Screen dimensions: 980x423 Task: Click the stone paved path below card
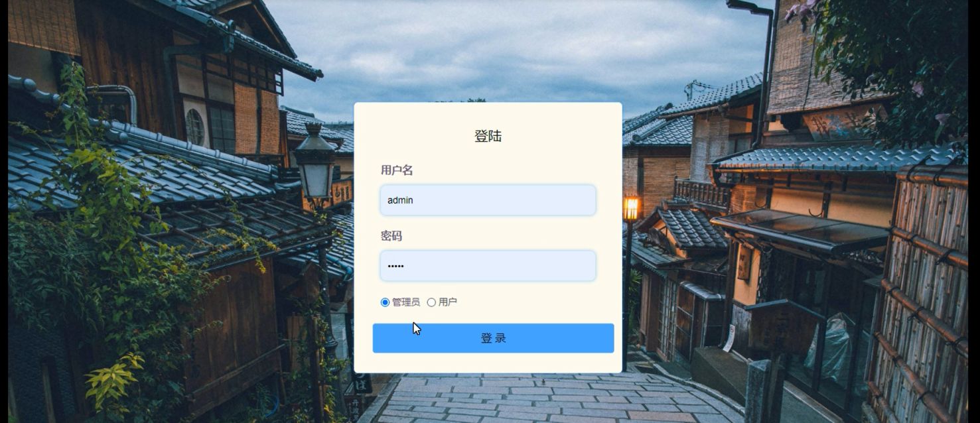[551, 398]
